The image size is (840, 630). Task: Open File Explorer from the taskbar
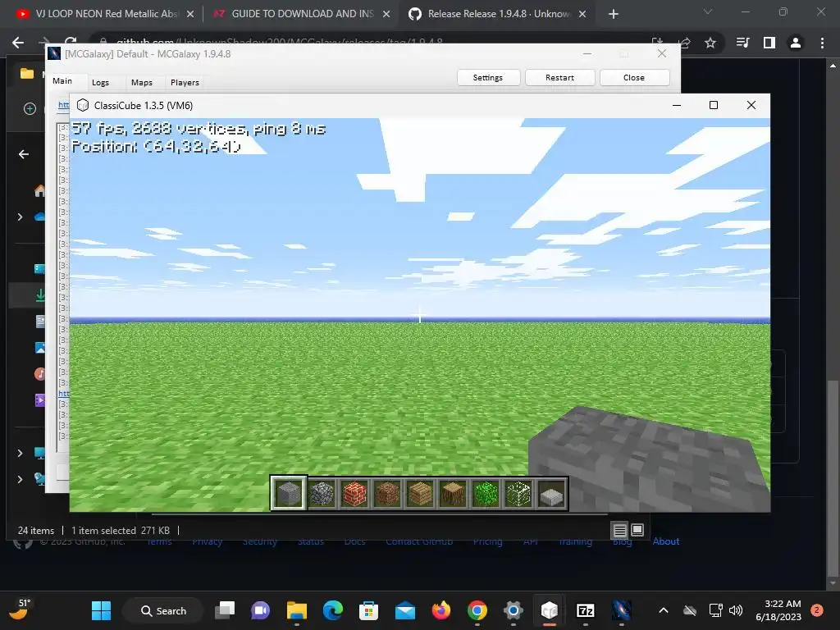297,610
